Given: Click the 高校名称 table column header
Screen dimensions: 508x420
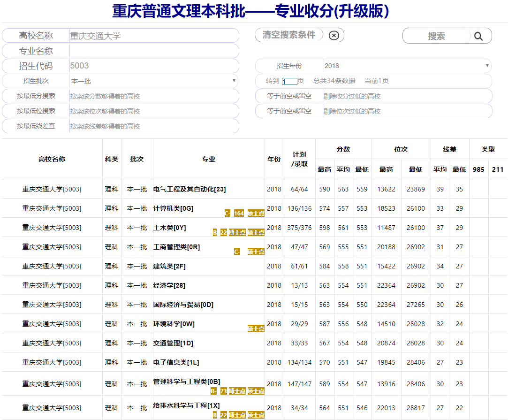Looking at the screenshot, I should [x=52, y=159].
